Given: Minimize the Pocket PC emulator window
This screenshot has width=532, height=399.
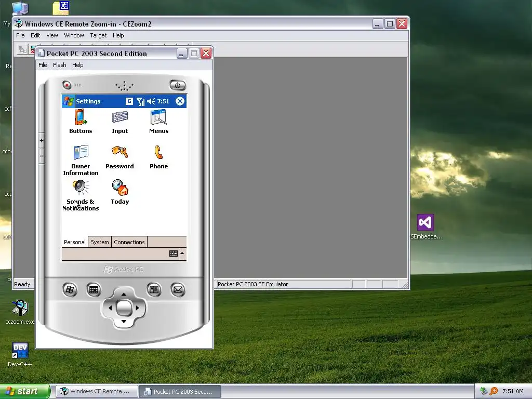Looking at the screenshot, I should [x=182, y=54].
